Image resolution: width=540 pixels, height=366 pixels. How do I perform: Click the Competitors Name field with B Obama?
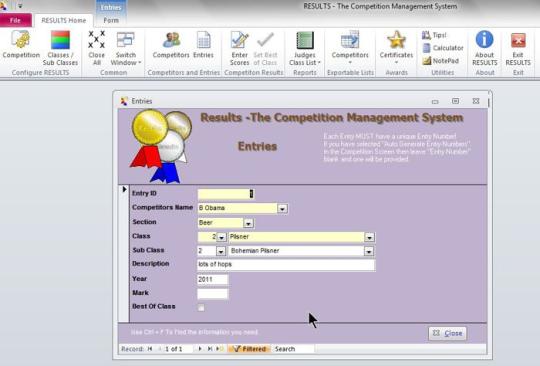pyautogui.click(x=238, y=208)
